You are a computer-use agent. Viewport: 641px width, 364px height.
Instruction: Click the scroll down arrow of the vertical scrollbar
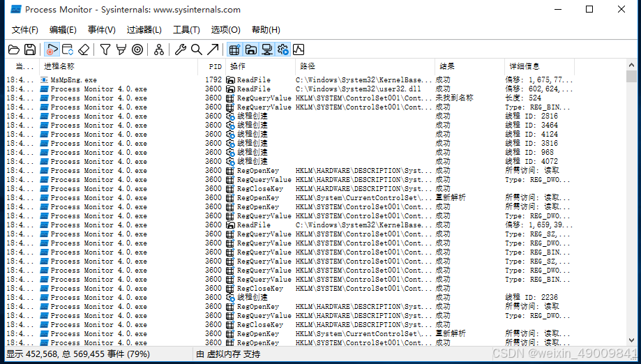[631, 340]
